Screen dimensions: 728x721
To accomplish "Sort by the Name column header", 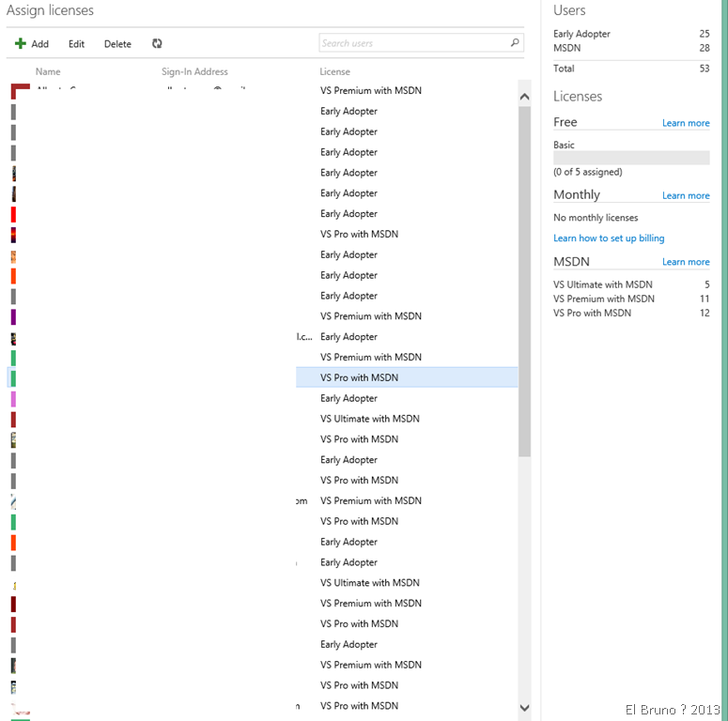I will [x=48, y=71].
